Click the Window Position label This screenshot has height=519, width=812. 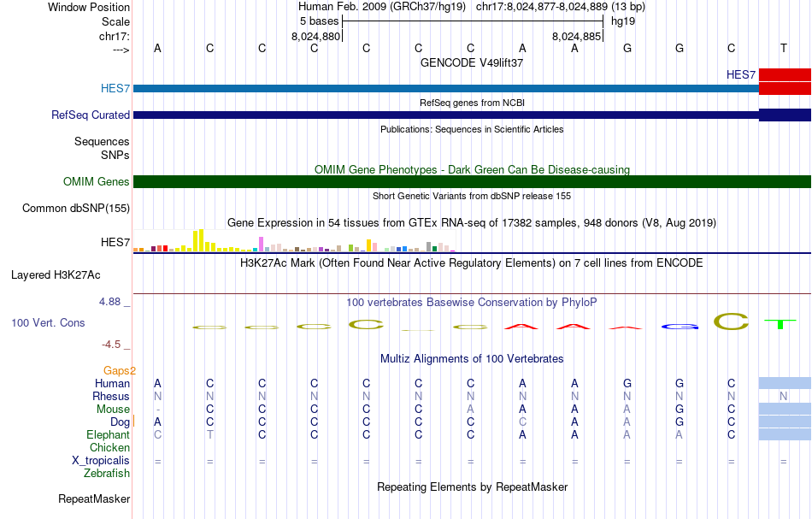tap(89, 7)
